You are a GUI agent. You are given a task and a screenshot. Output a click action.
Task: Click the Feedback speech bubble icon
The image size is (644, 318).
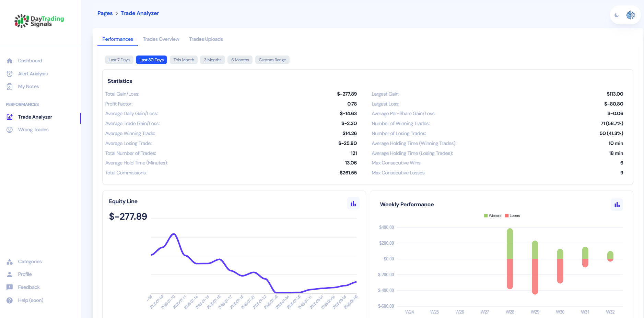10,288
